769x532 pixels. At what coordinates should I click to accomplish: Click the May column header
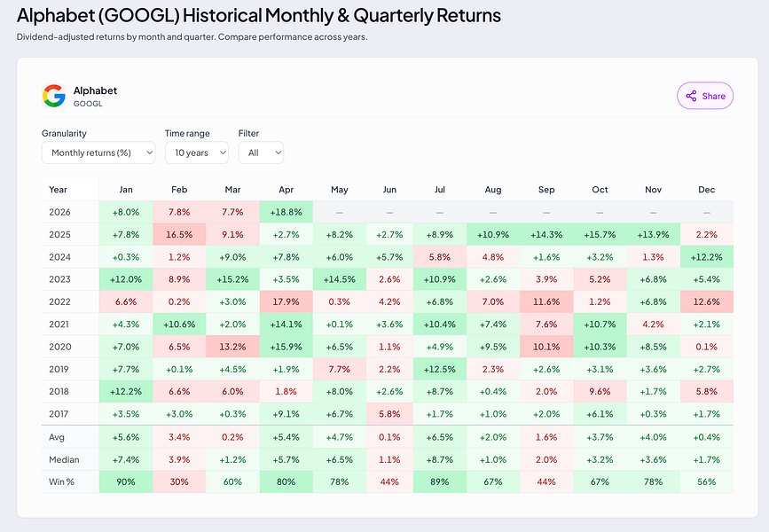point(340,190)
